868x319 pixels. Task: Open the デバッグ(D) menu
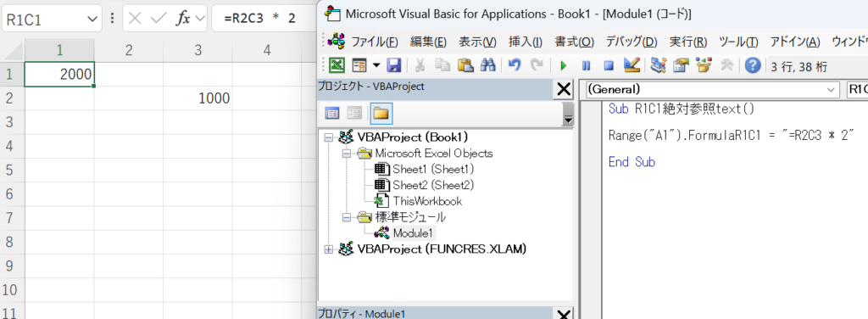pos(631,42)
